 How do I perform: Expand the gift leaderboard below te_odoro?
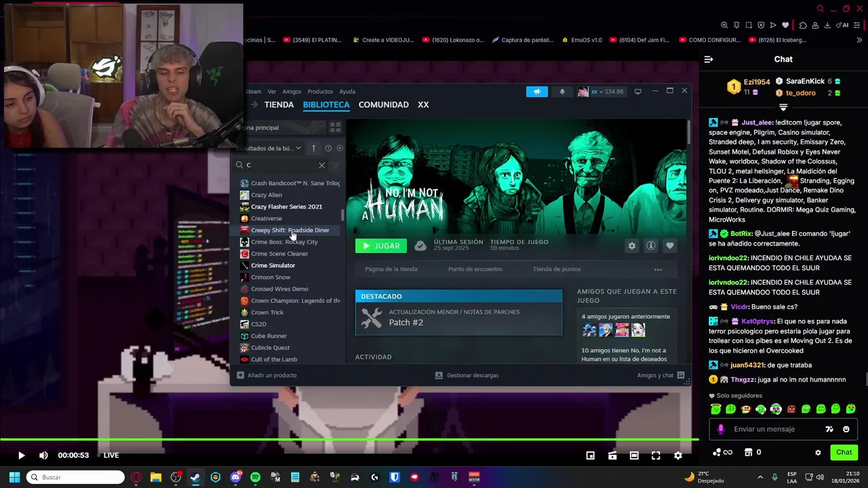783,107
